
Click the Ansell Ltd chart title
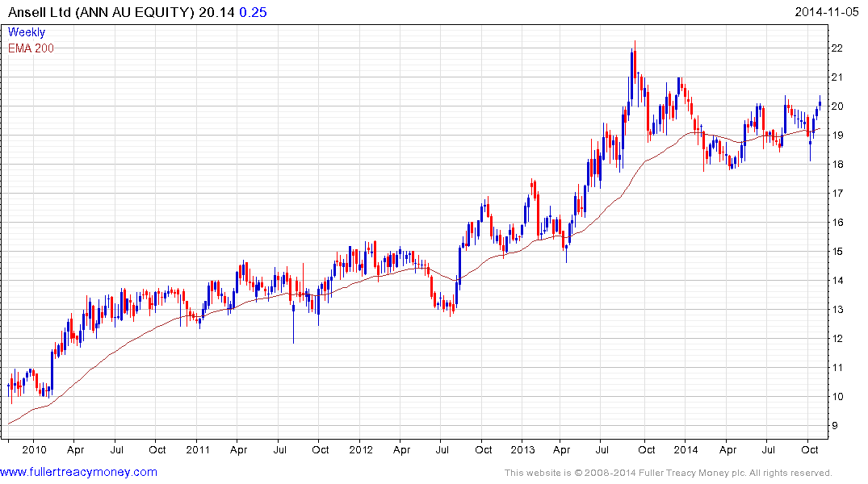point(101,12)
